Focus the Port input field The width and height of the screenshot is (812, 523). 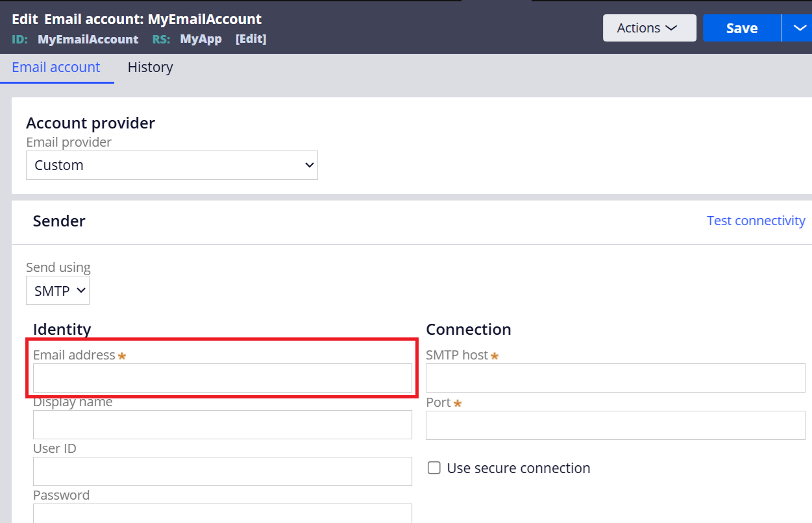click(615, 425)
